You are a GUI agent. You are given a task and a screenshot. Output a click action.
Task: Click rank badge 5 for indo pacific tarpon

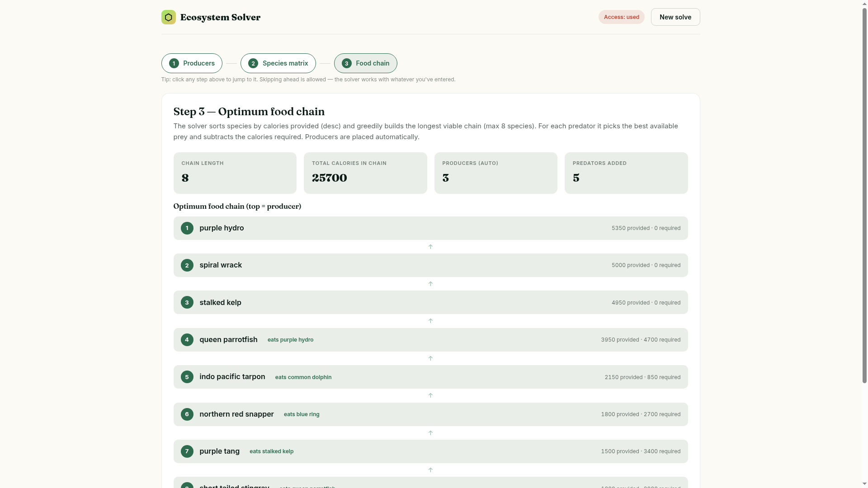[187, 377]
